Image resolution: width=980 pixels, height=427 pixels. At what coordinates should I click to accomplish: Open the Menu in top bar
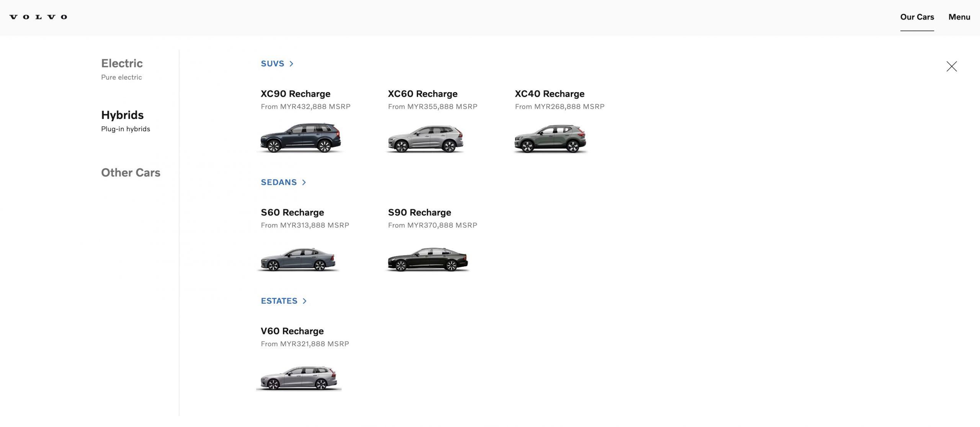pyautogui.click(x=959, y=17)
